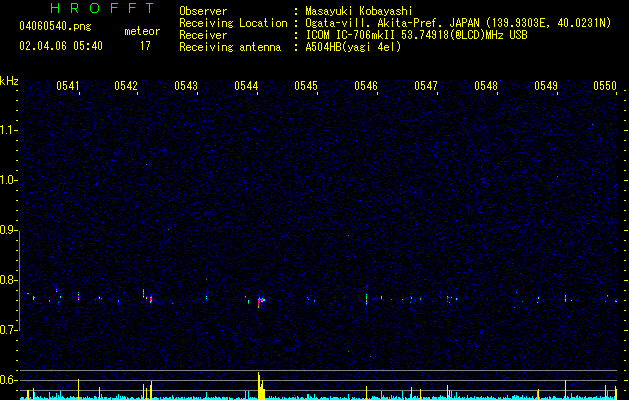629x400 pixels.
Task: Click the 0.7 kHz axis label
Action: point(8,330)
